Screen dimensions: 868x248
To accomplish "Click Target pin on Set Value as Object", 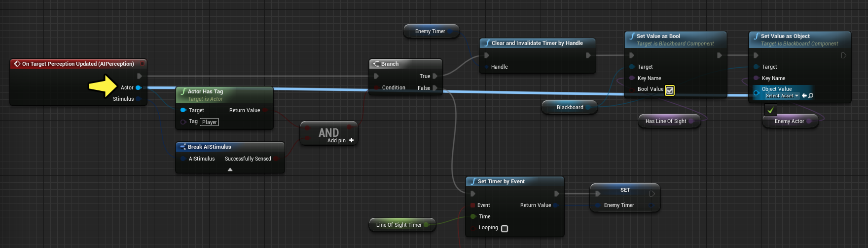I will coord(757,67).
